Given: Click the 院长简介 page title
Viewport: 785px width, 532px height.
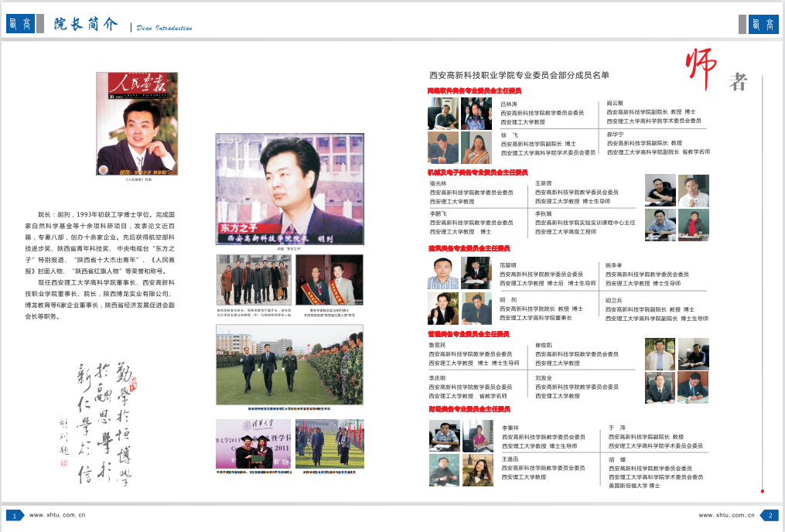Looking at the screenshot, I should click(x=86, y=24).
